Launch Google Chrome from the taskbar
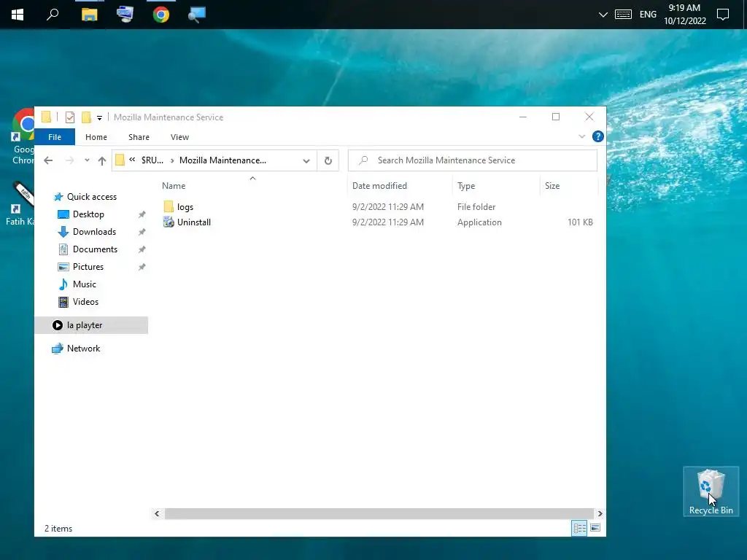Viewport: 747px width, 560px height. point(161,15)
